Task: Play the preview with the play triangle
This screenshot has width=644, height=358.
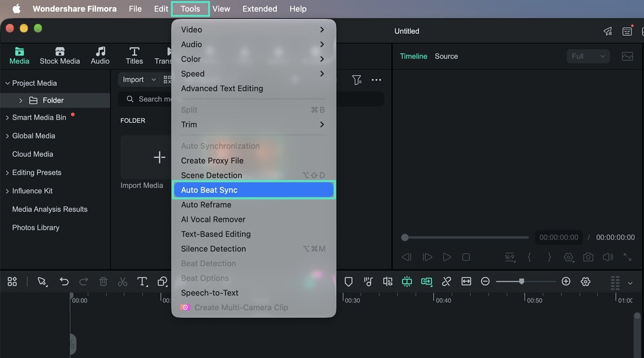Action: click(x=447, y=257)
